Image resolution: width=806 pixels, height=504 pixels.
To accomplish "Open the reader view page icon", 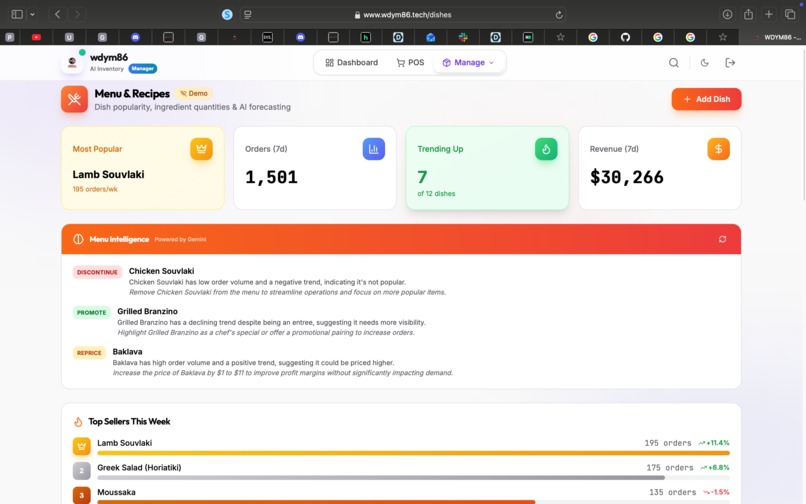I will pos(248,15).
